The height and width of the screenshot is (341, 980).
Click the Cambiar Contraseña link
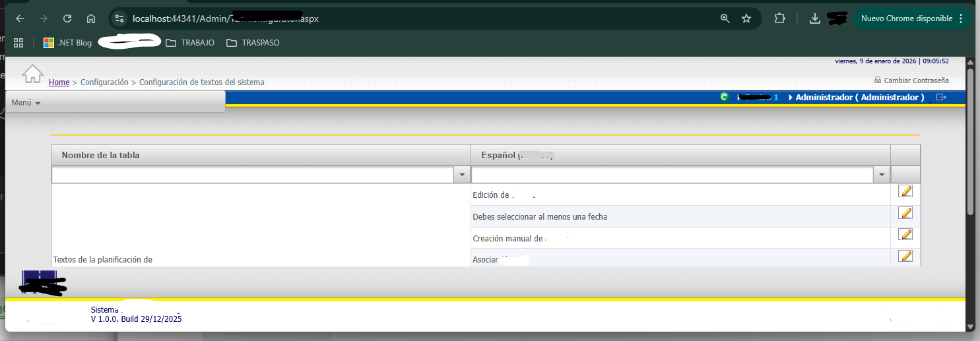click(916, 80)
